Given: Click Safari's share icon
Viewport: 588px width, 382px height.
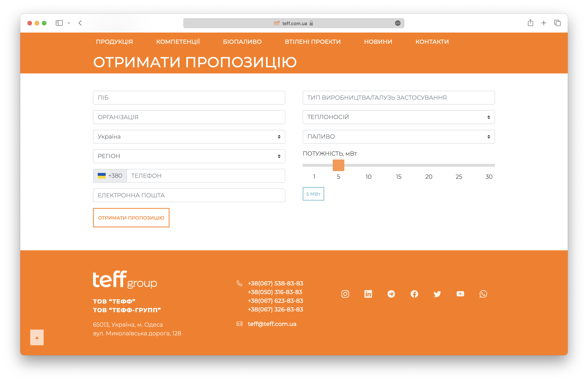Looking at the screenshot, I should (530, 23).
